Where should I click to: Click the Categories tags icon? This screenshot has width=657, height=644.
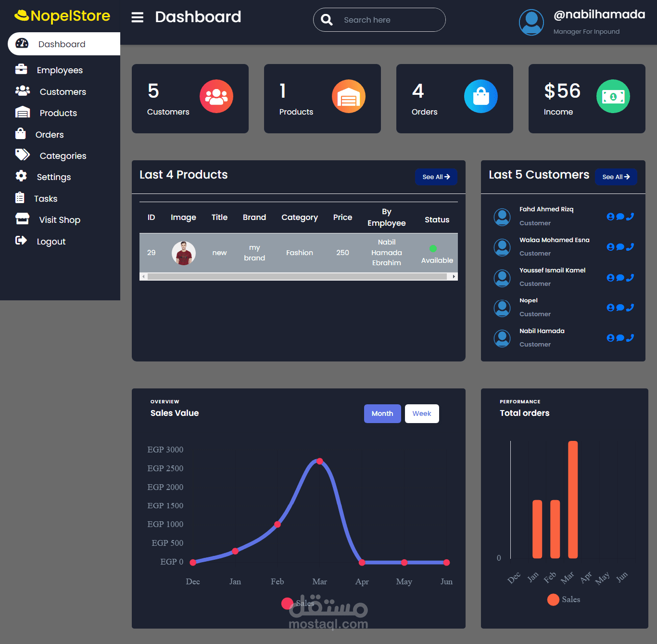point(23,155)
